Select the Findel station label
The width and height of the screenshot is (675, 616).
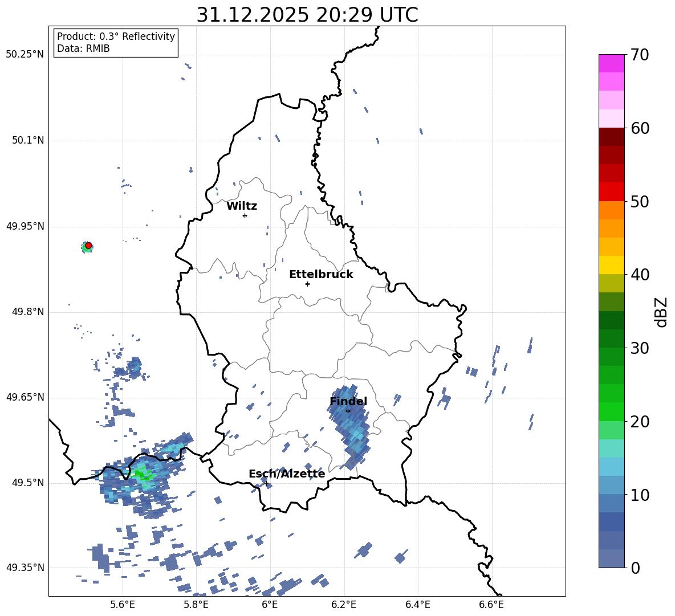(348, 401)
